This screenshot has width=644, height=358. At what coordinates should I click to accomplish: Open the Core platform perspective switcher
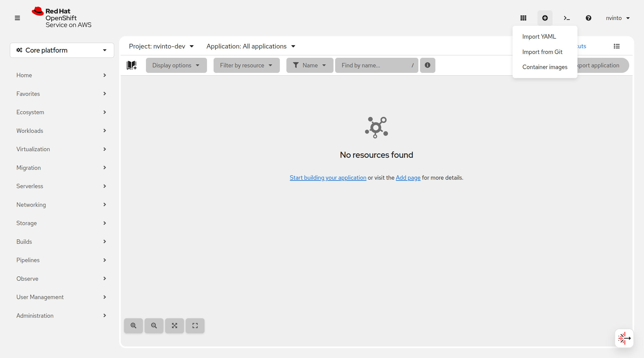(x=62, y=50)
